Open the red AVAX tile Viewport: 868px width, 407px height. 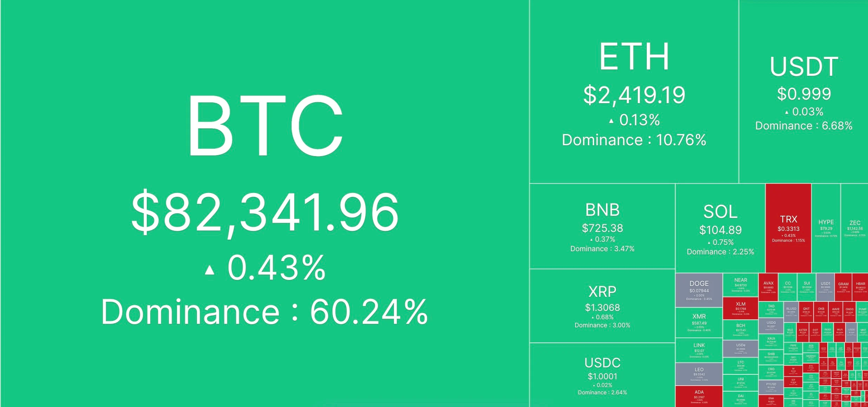(x=768, y=287)
